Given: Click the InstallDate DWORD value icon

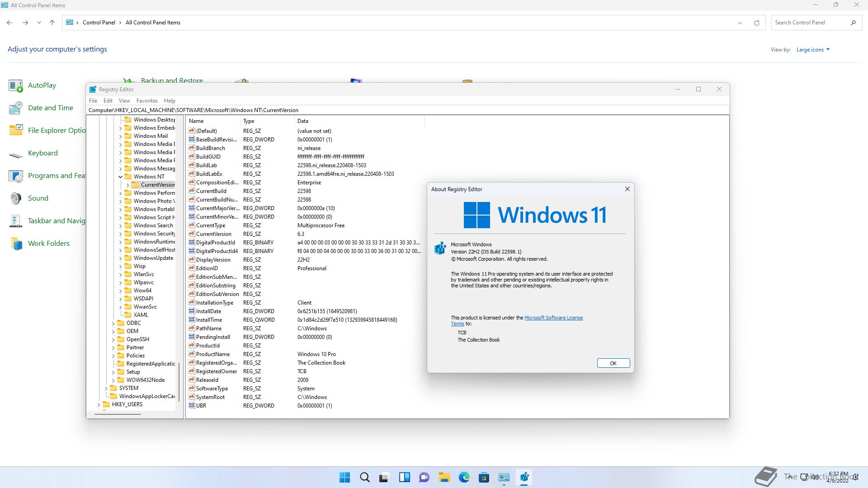Looking at the screenshot, I should point(192,311).
